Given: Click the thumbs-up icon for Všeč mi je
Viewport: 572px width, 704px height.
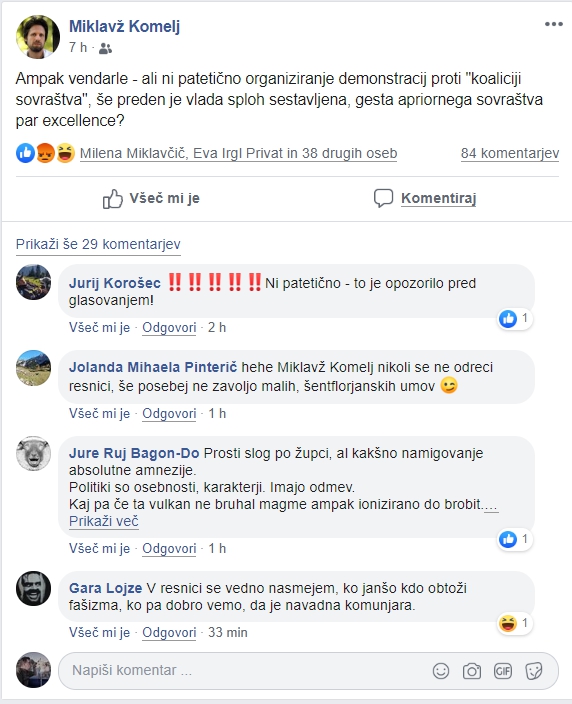Looking at the screenshot, I should 113,198.
